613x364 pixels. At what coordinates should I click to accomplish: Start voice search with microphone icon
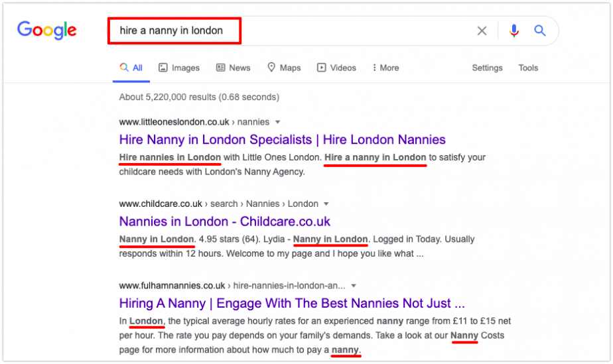click(514, 30)
